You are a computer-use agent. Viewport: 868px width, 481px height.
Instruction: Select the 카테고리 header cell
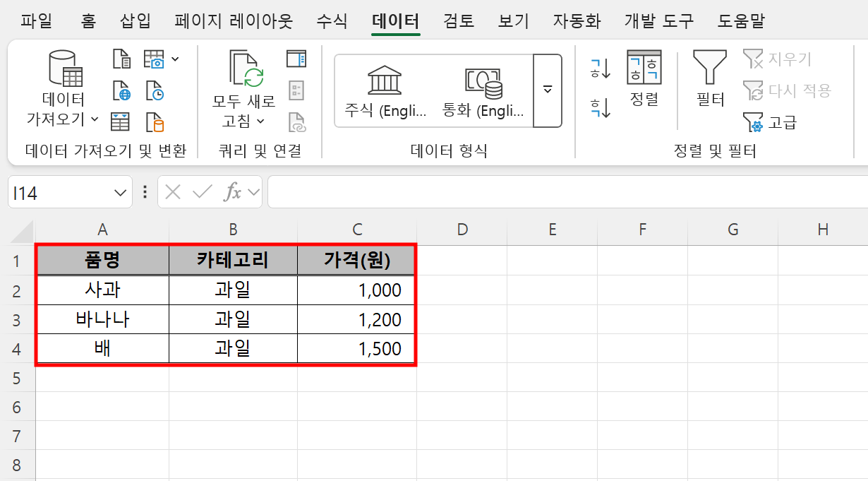pos(233,261)
